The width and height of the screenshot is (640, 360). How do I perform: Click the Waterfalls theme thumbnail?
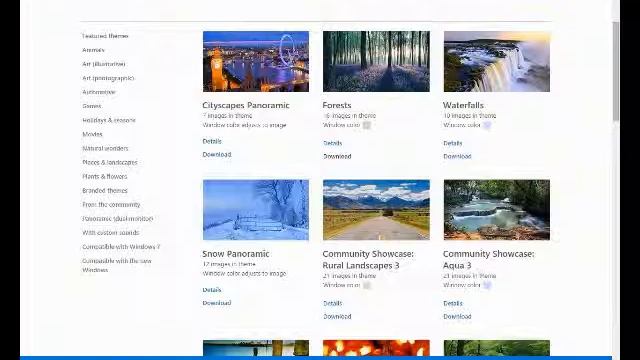[497, 61]
